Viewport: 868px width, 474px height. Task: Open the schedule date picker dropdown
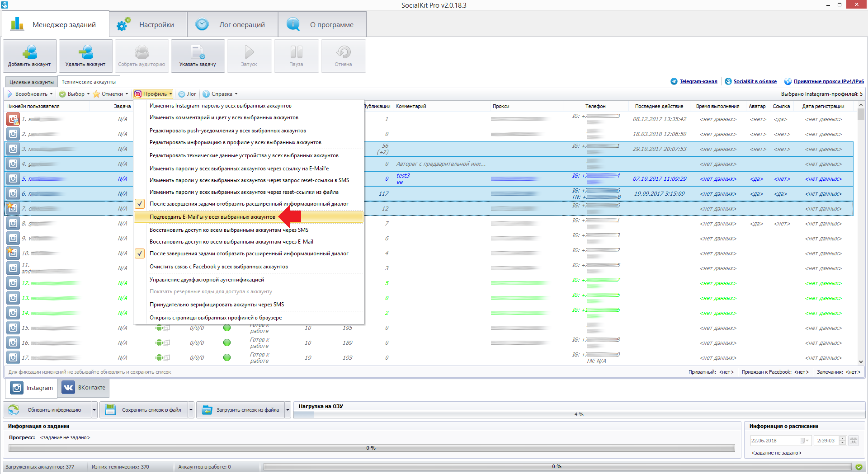[x=805, y=441]
